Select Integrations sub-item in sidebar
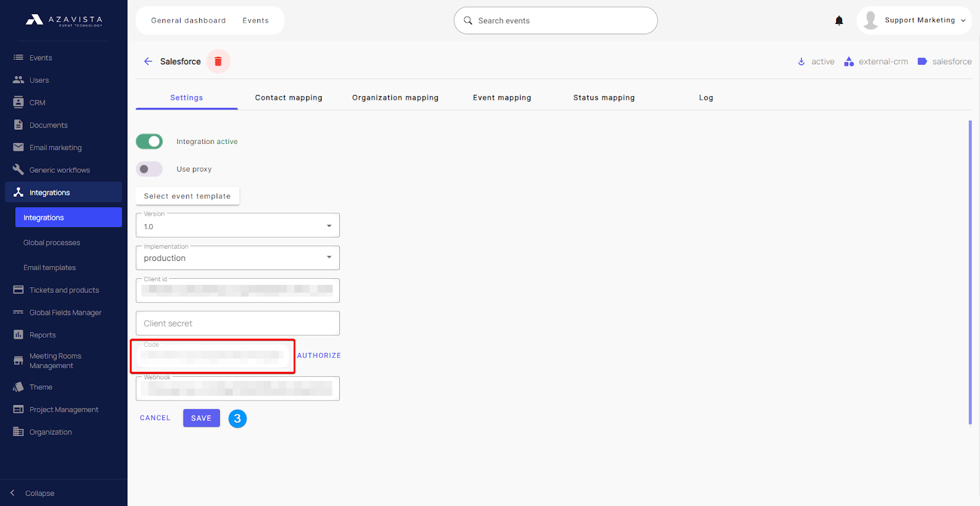980x506 pixels. tap(69, 217)
